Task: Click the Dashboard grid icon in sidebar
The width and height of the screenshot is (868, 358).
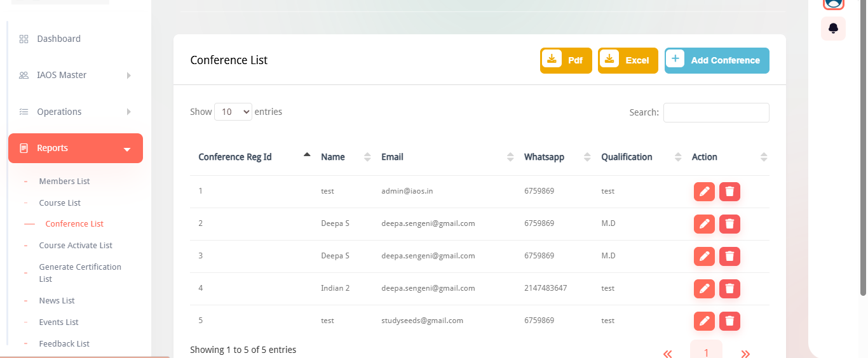Action: (24, 39)
